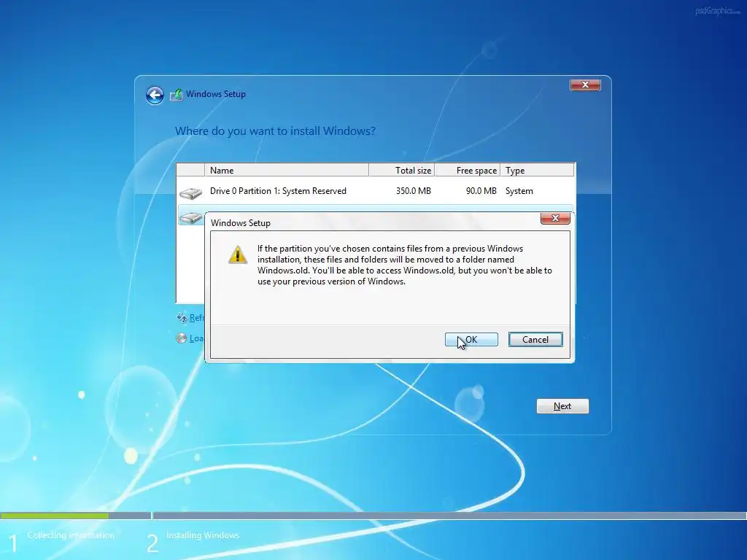The width and height of the screenshot is (747, 560).
Task: Click the yellow warning triangle icon
Action: coord(238,254)
